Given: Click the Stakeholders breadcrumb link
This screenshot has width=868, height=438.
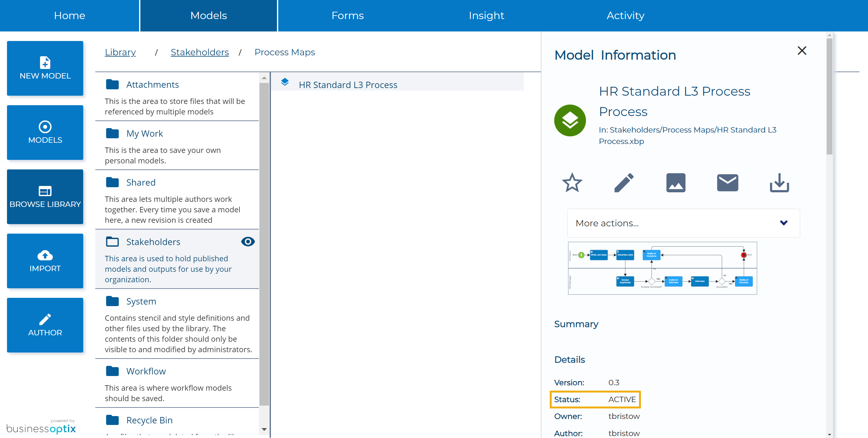Looking at the screenshot, I should (199, 52).
